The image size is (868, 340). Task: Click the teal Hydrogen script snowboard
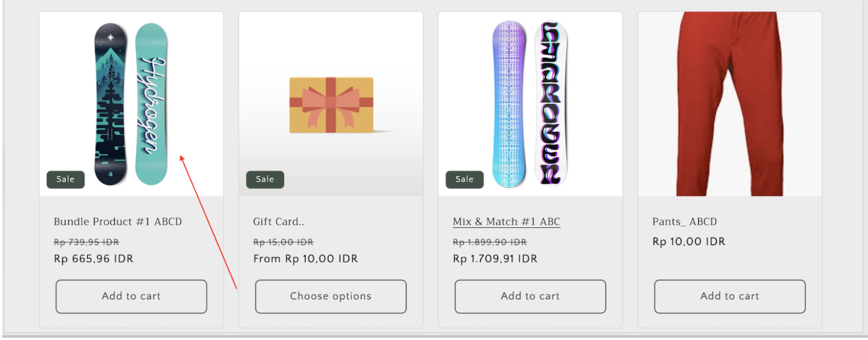click(152, 104)
